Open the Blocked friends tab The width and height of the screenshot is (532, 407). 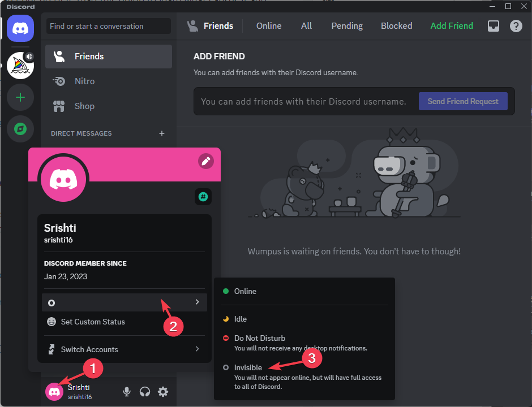pos(396,25)
